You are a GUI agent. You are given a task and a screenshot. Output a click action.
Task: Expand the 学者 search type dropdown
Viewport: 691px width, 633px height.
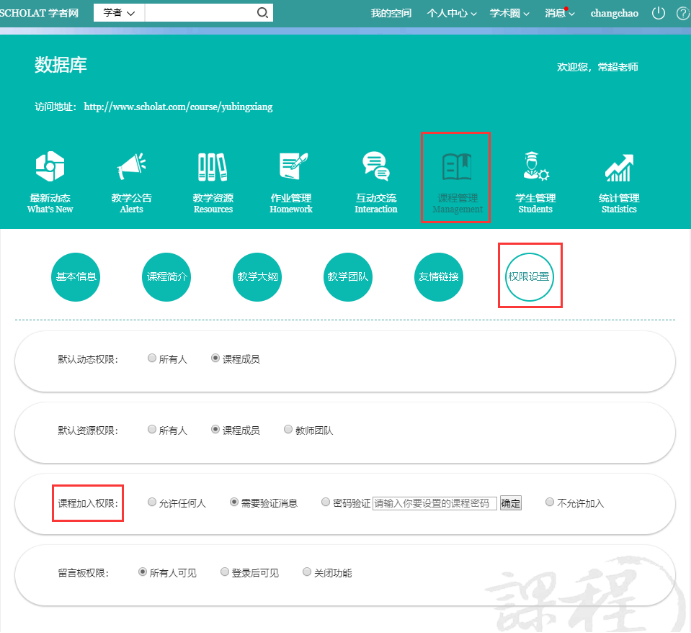(119, 13)
